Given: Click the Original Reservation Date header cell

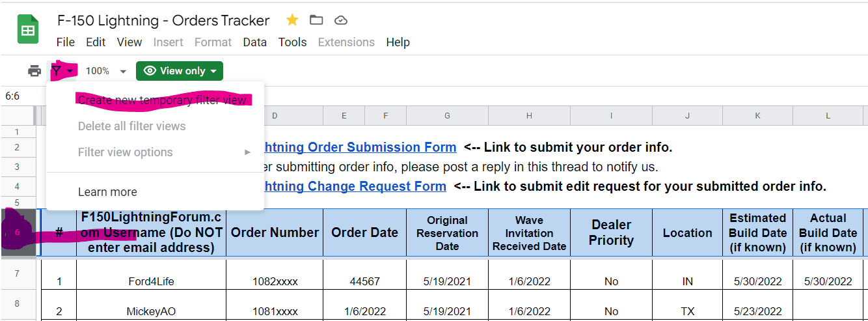Looking at the screenshot, I should 447,232.
